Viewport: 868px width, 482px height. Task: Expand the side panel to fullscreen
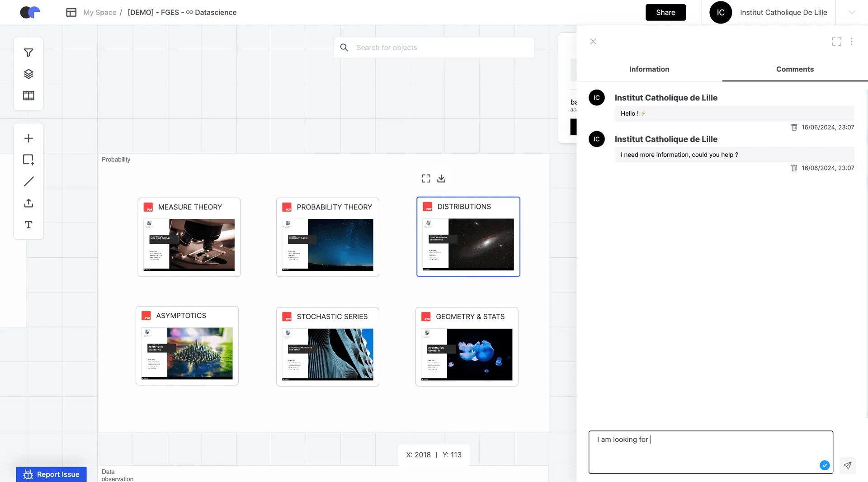[836, 42]
